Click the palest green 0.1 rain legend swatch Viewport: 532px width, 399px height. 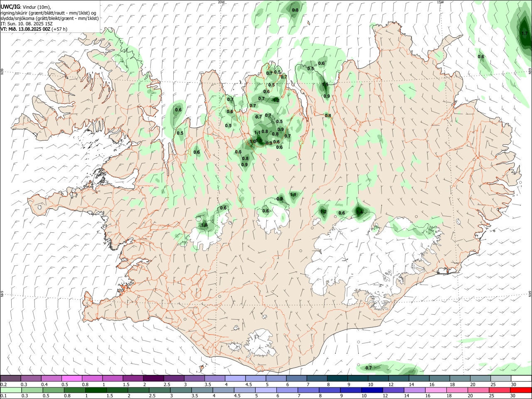pyautogui.click(x=11, y=390)
